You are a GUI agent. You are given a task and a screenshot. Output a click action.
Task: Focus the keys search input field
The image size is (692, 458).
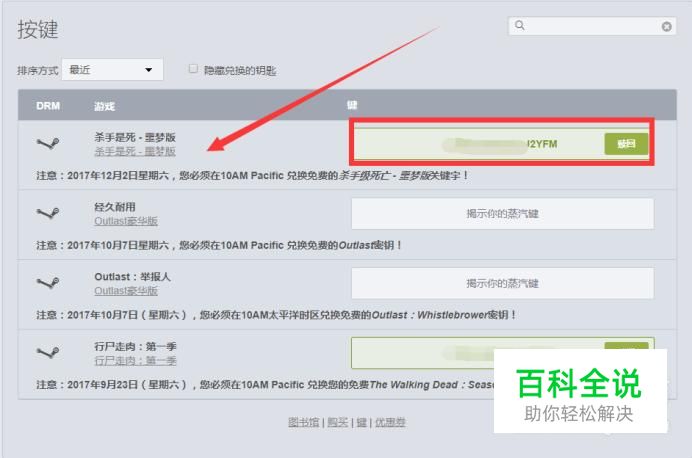[x=592, y=26]
